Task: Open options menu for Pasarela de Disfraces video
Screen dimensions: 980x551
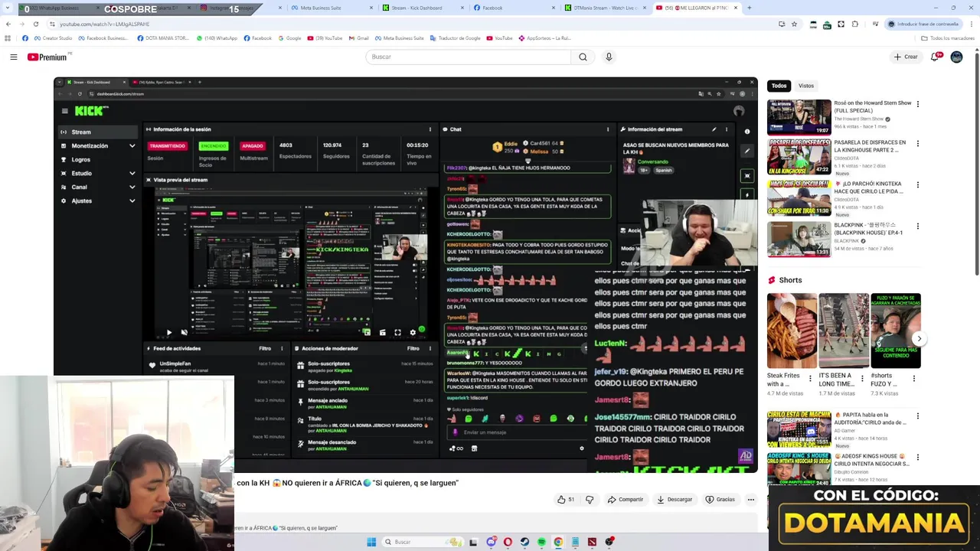Action: click(917, 144)
